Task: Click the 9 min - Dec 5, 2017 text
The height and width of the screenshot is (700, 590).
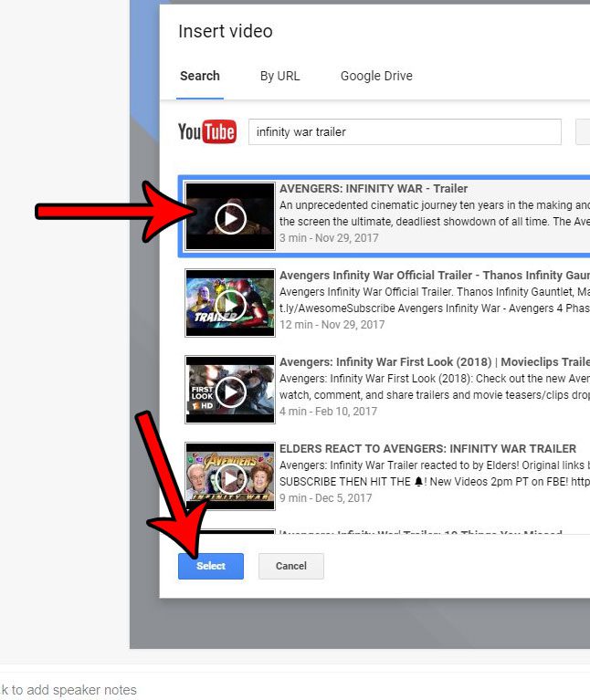Action: (x=325, y=497)
